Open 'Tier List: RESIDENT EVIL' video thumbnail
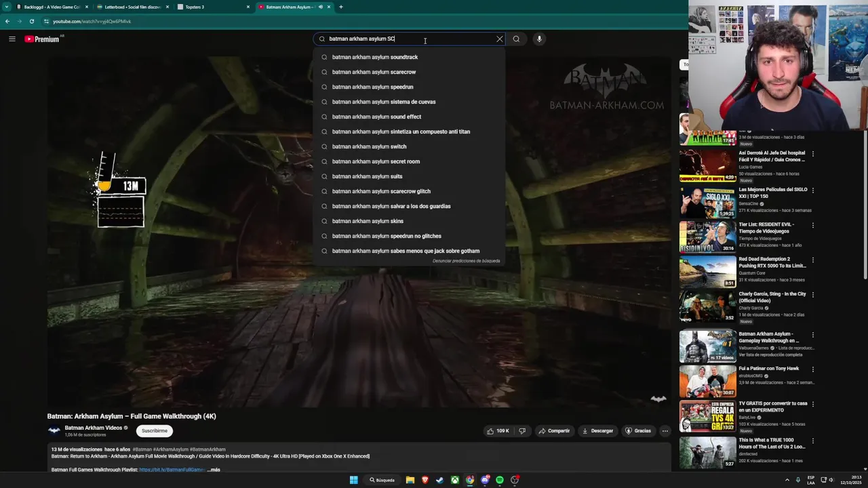The height and width of the screenshot is (488, 868). [708, 237]
